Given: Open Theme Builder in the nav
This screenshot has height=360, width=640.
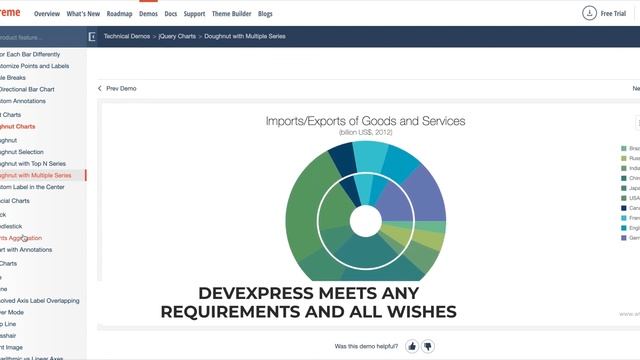Looking at the screenshot, I should [x=231, y=14].
